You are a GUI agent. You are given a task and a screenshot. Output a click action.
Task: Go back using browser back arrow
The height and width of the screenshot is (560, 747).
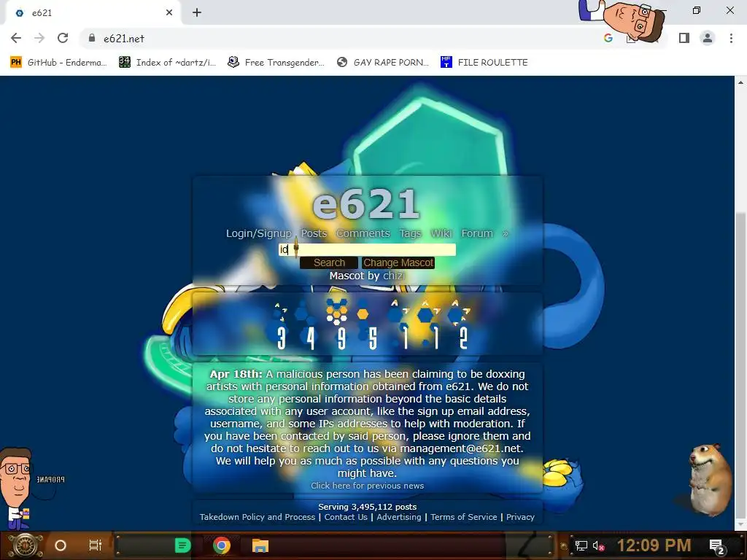tap(16, 38)
